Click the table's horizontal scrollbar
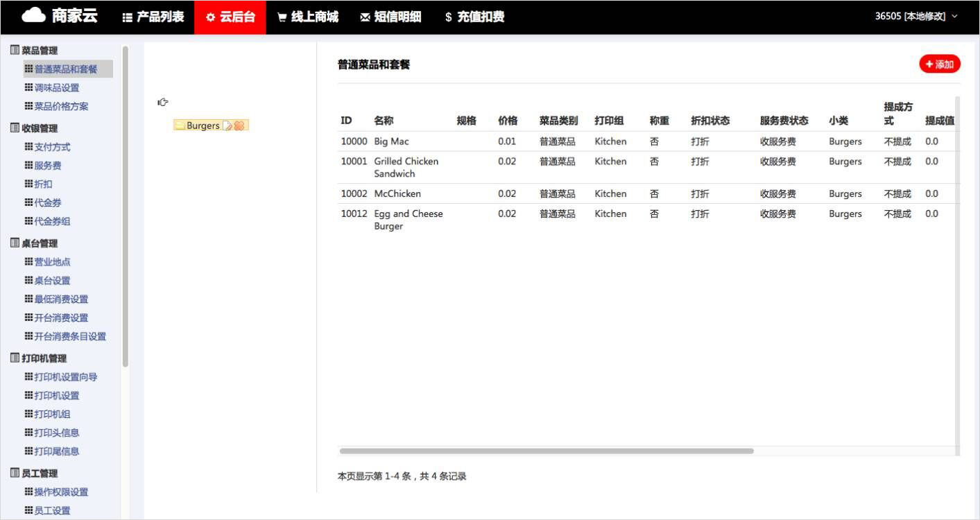 tap(547, 451)
